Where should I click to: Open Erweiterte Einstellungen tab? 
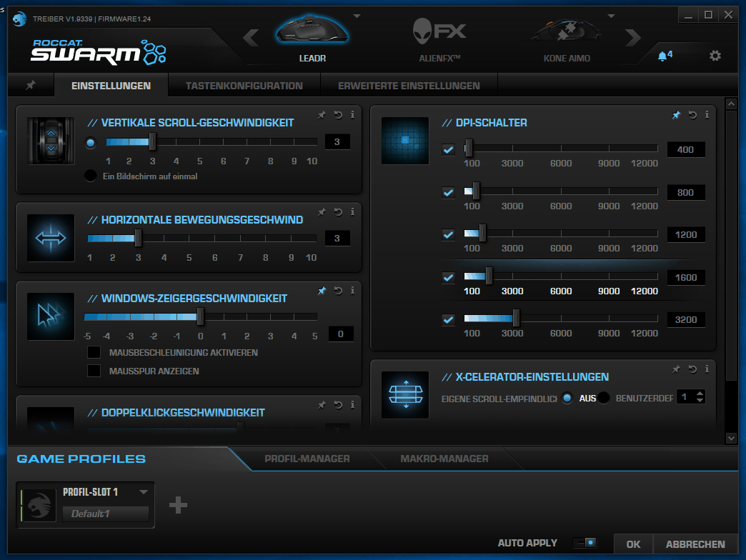click(x=409, y=86)
